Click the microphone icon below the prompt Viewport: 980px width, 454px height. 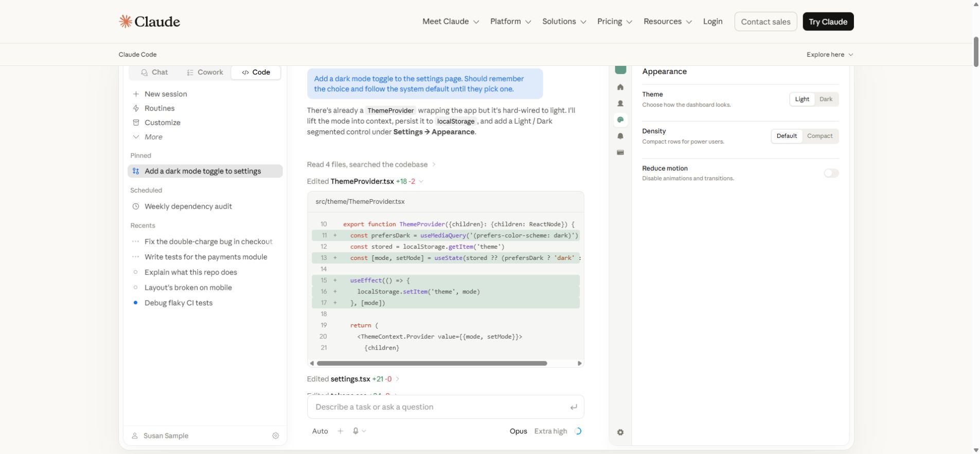pyautogui.click(x=355, y=431)
